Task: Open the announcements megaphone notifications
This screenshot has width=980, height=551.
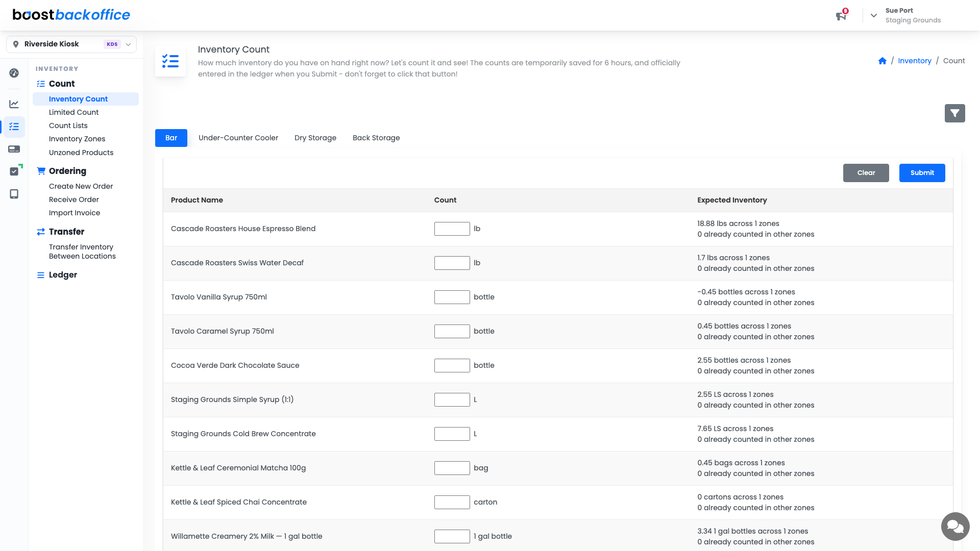Action: point(841,16)
